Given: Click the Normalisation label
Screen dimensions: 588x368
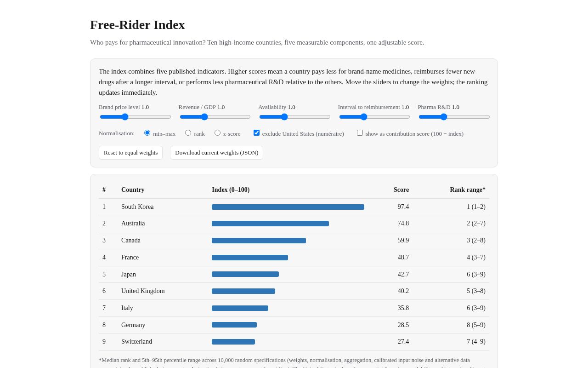Looking at the screenshot, I should [117, 133].
